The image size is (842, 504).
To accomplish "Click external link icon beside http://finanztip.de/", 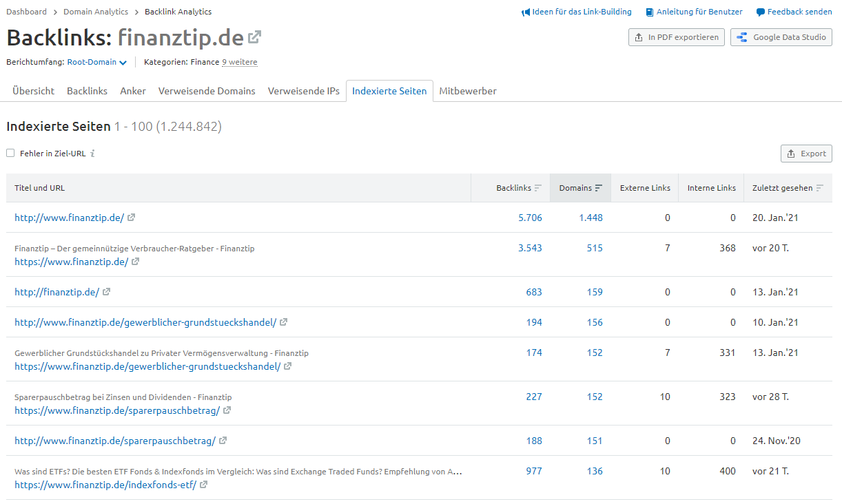I will (107, 291).
